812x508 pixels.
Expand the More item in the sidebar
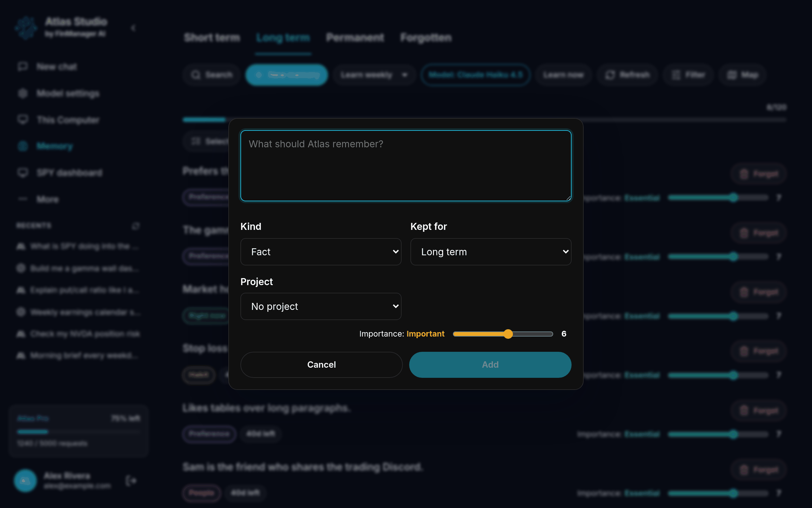pos(78,199)
